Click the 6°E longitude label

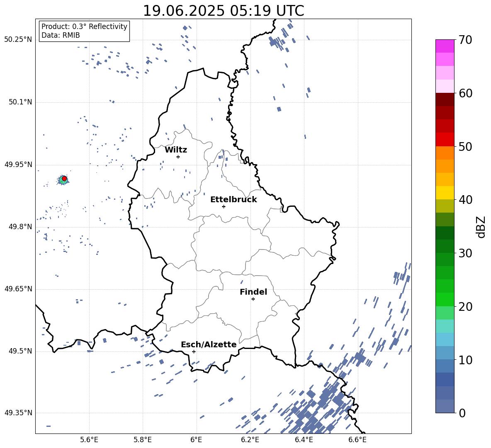pos(196,440)
